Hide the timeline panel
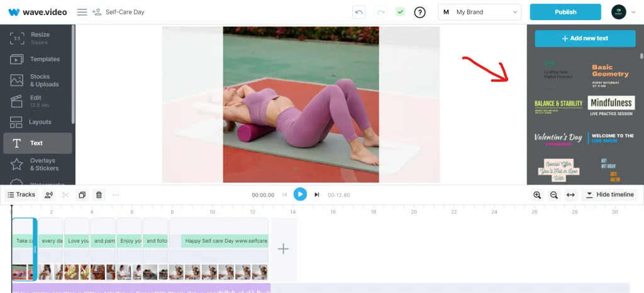Screen dimensions: 644x293 pyautogui.click(x=609, y=195)
